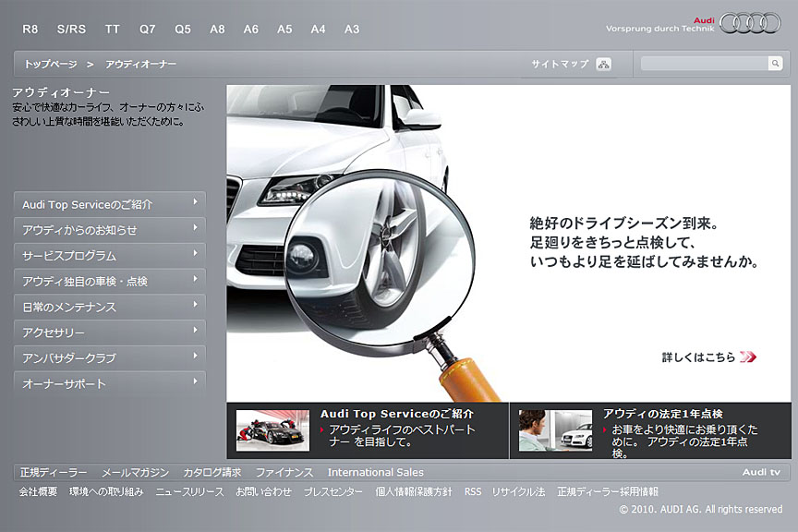Open the Q5 model menu
The image size is (798, 532).
183,29
